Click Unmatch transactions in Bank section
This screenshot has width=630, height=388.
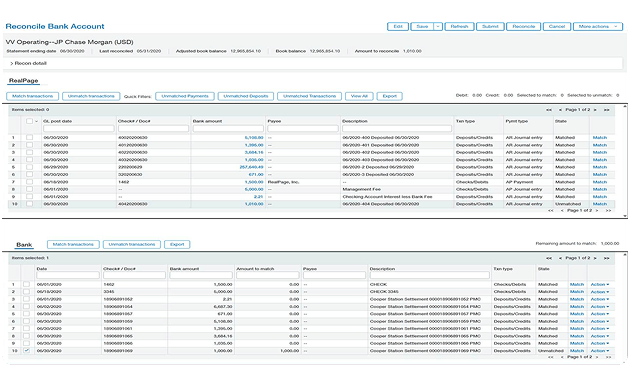[x=132, y=244]
